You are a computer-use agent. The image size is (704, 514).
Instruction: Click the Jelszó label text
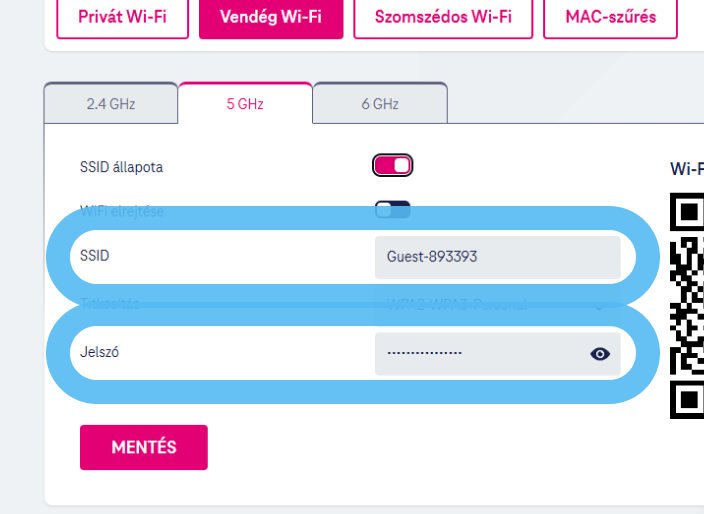coord(99,352)
